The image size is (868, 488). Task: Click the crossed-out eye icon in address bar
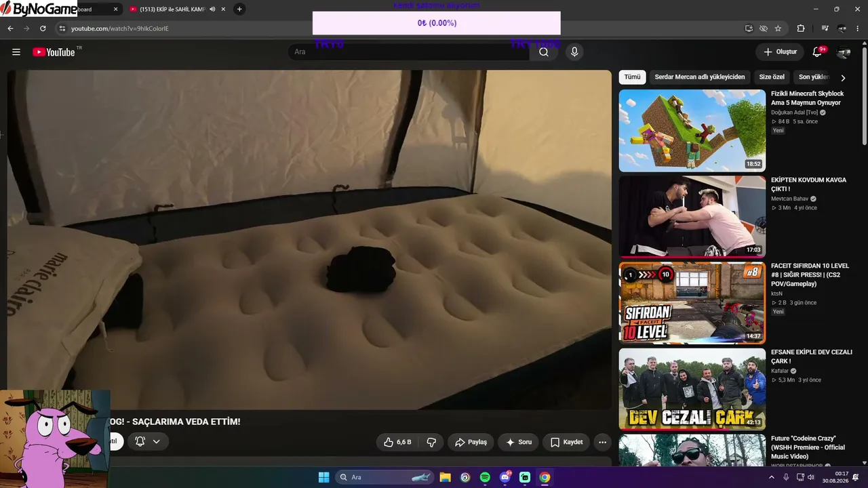point(764,28)
